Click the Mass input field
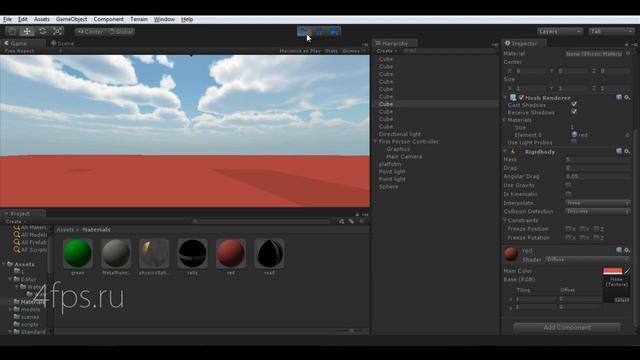640x360 pixels. [x=598, y=159]
